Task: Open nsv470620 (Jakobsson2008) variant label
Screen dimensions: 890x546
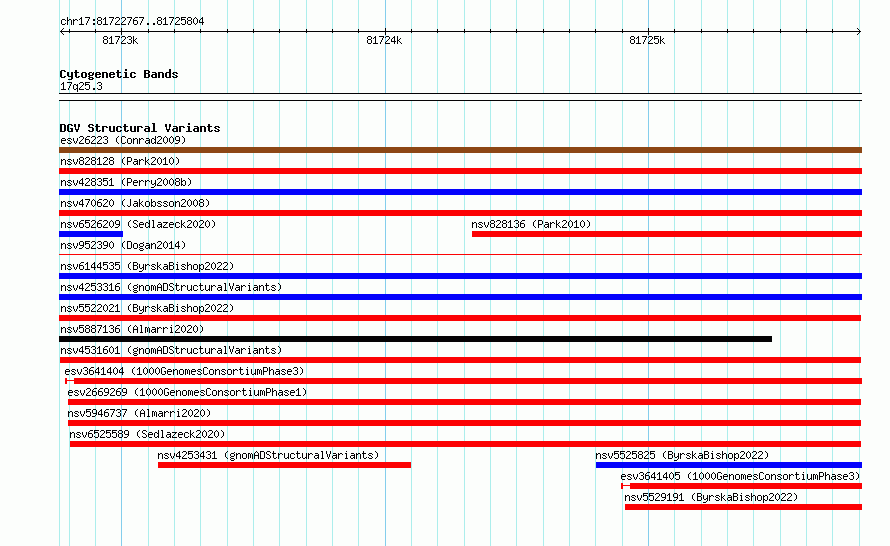Action: (135, 203)
